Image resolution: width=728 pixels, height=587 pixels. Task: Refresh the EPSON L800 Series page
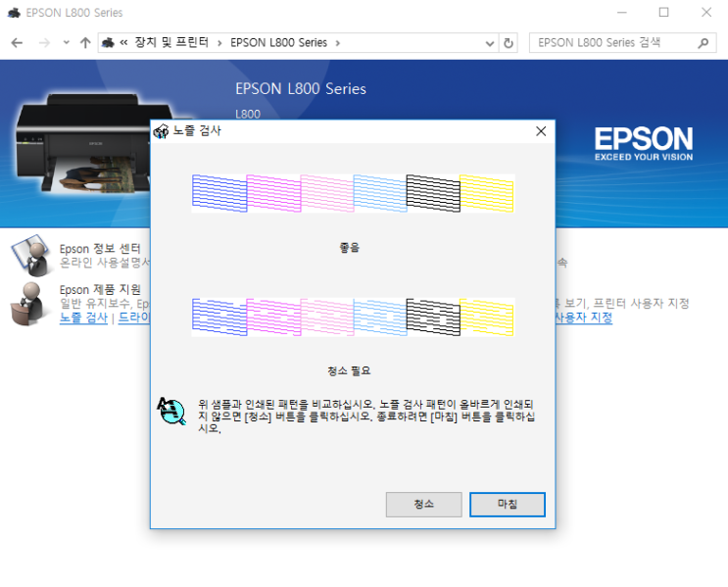point(509,43)
